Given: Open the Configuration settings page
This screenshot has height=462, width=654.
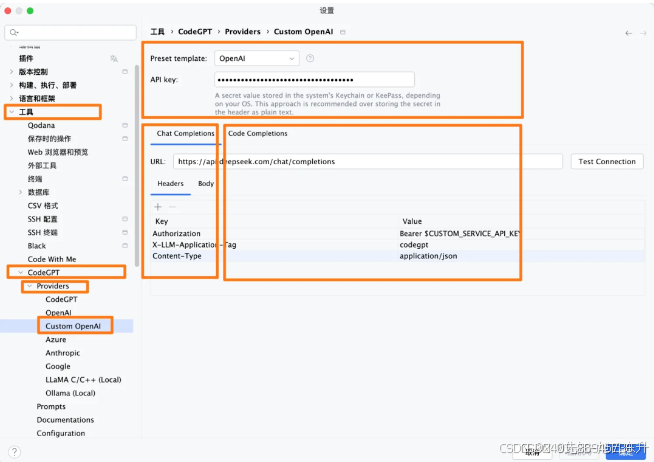Looking at the screenshot, I should (60, 433).
